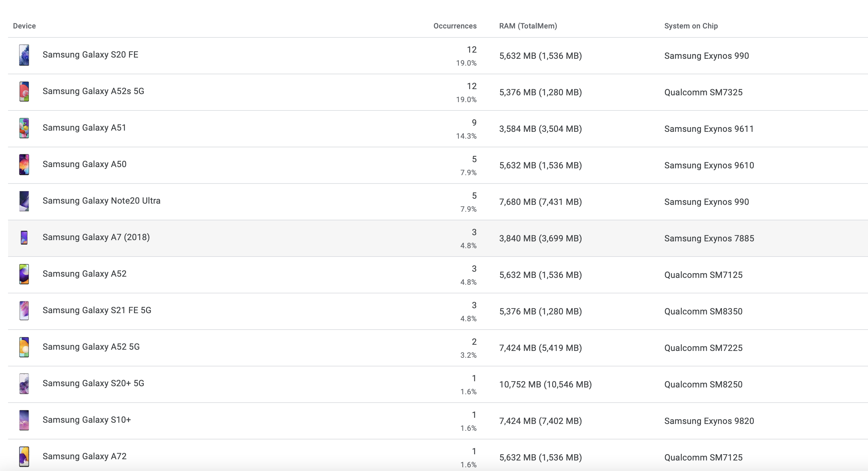Click the Galaxy A72 device icon
868x471 pixels.
[x=24, y=456]
